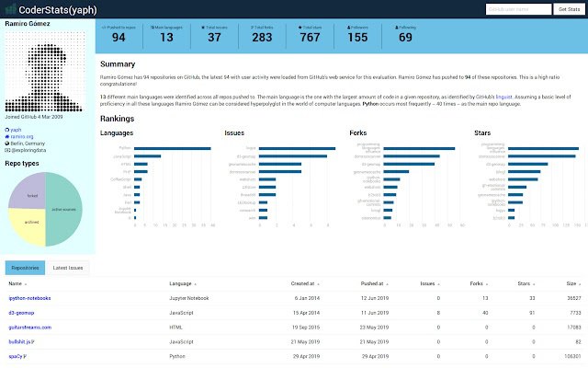
Task: Click Ramiro Gómez's avatar image
Action: pos(45,72)
